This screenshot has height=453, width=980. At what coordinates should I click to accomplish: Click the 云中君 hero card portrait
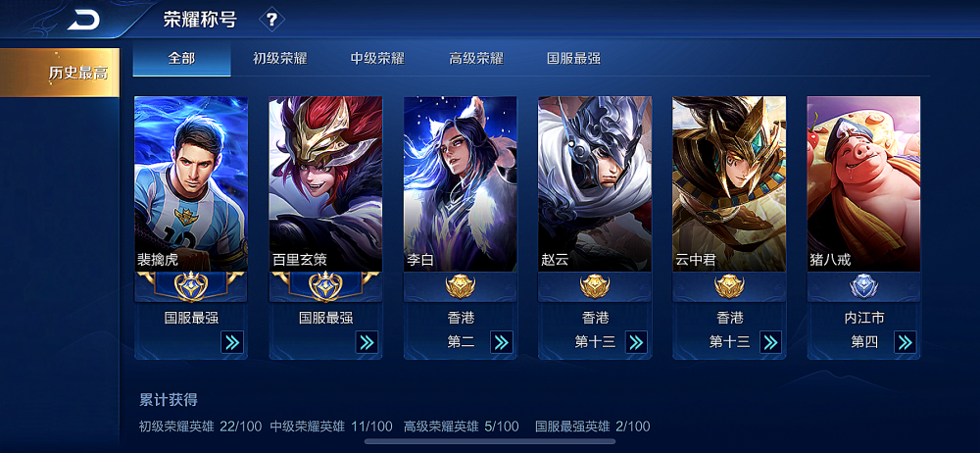(729, 184)
